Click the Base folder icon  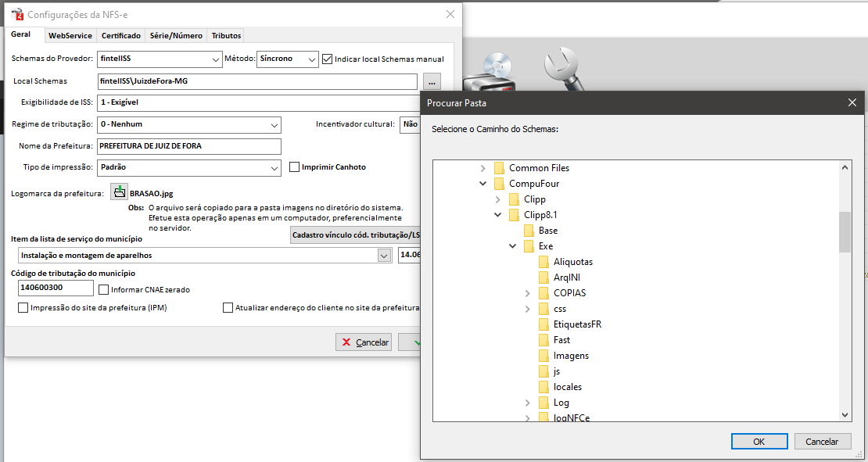coord(529,231)
